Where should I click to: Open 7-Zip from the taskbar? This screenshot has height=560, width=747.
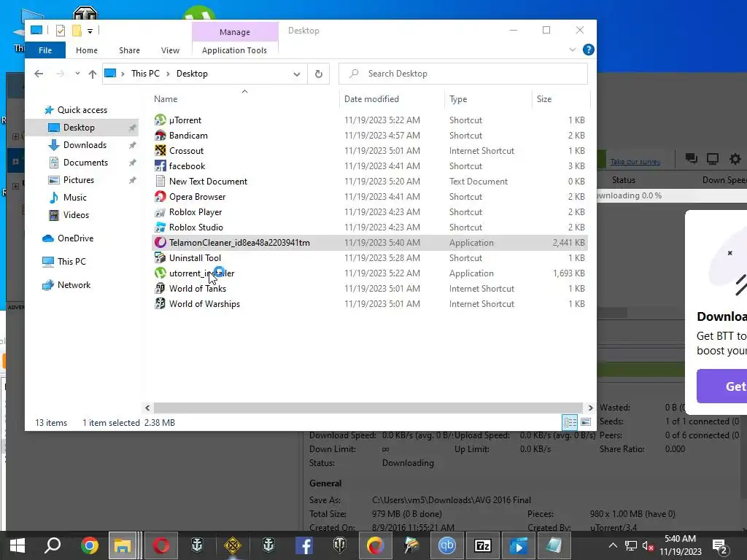tap(483, 545)
